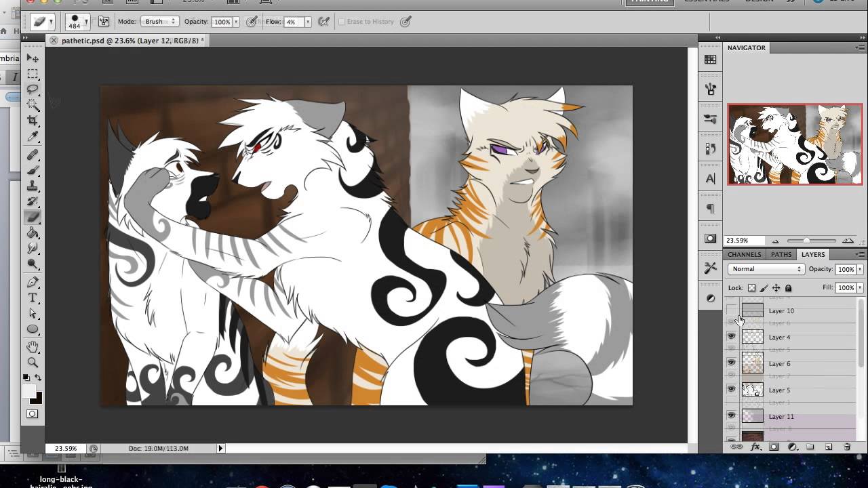Click the link layers icon
Viewport: 868px width, 488px height.
pyautogui.click(x=736, y=447)
